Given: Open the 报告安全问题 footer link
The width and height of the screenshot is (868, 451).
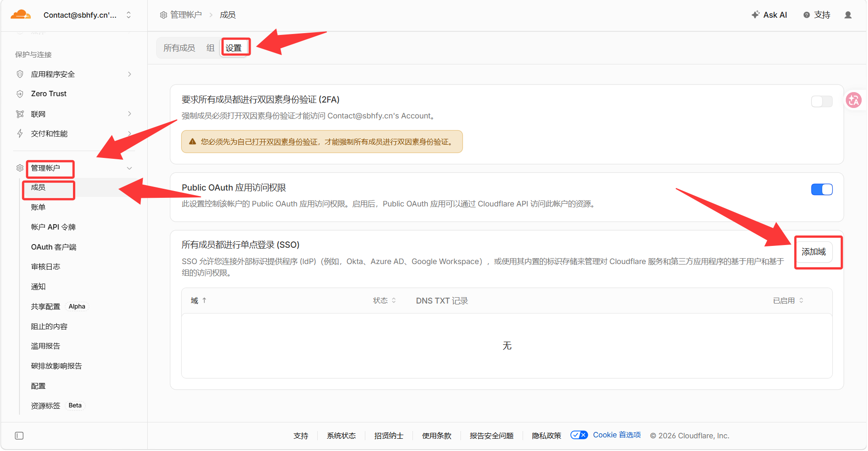Looking at the screenshot, I should coord(492,436).
